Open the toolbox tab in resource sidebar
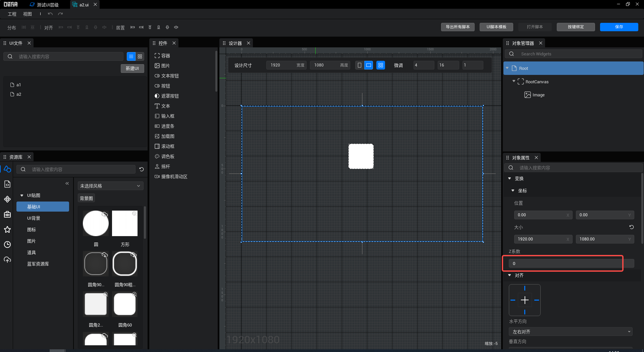 (7, 214)
